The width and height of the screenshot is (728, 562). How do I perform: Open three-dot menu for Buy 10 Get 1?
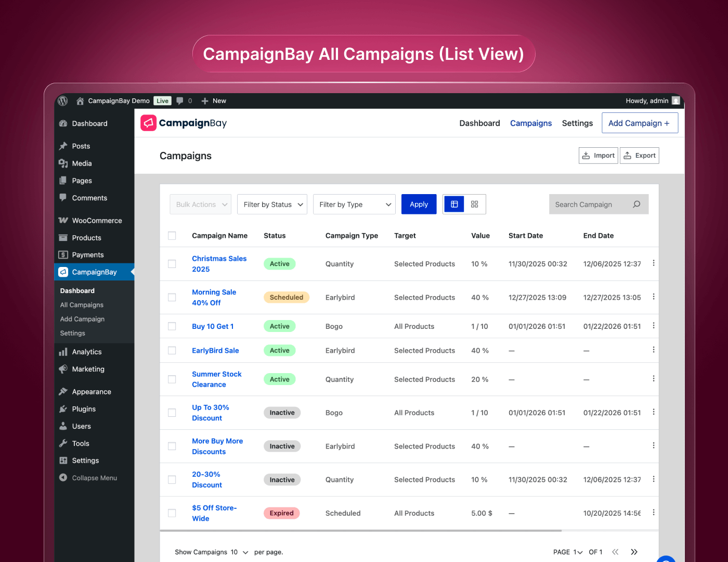(653, 326)
